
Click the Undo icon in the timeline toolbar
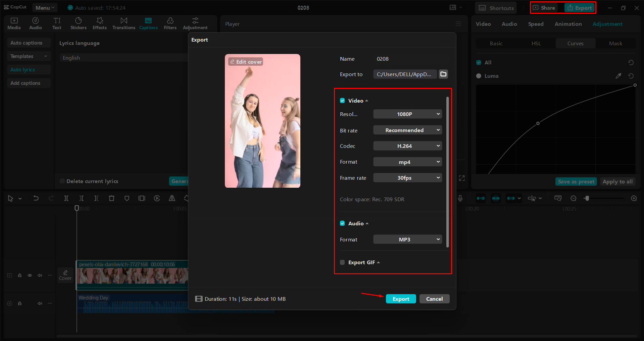point(36,198)
